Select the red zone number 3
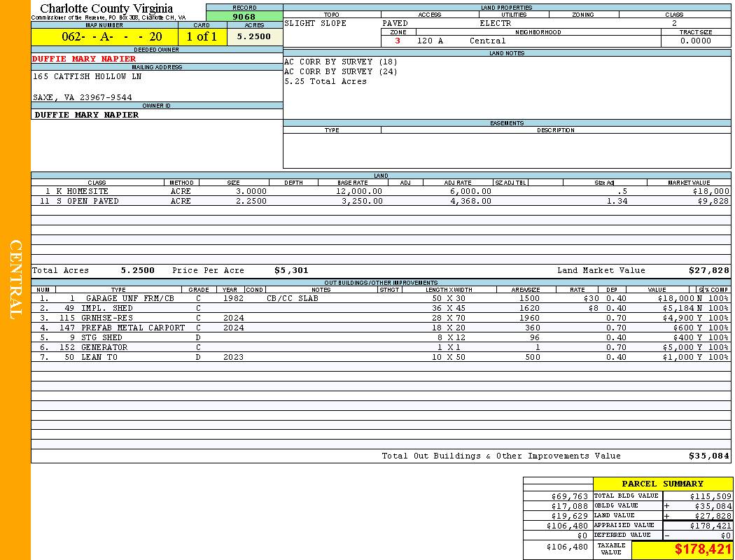The image size is (735, 560). (x=398, y=41)
